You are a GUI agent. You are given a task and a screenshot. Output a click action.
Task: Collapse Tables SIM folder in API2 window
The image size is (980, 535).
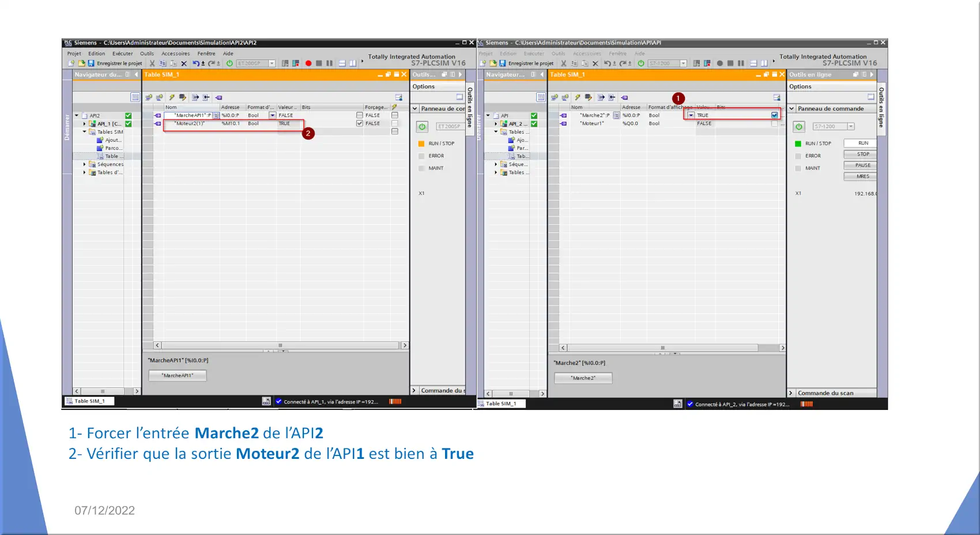pos(84,132)
